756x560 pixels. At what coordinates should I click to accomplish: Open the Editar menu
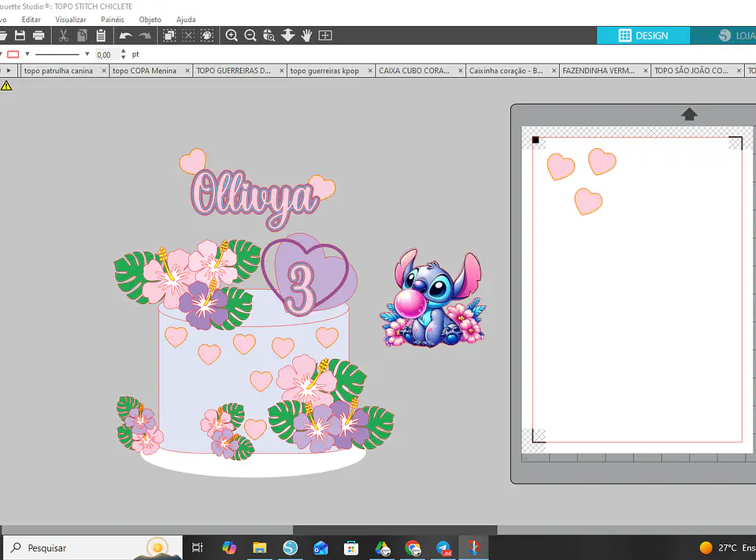(x=31, y=20)
